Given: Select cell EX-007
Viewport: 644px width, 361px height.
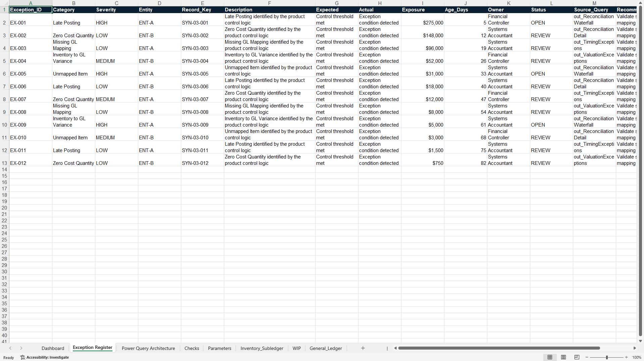Looking at the screenshot, I should 31,96.
